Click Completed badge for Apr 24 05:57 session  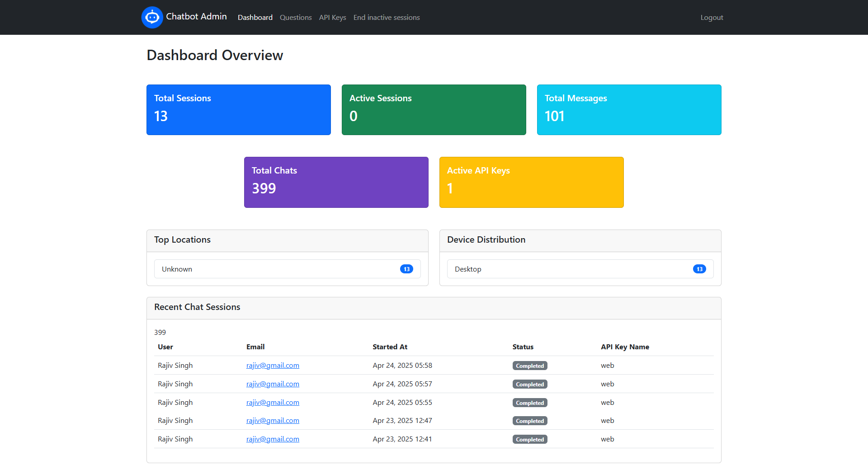(x=530, y=384)
